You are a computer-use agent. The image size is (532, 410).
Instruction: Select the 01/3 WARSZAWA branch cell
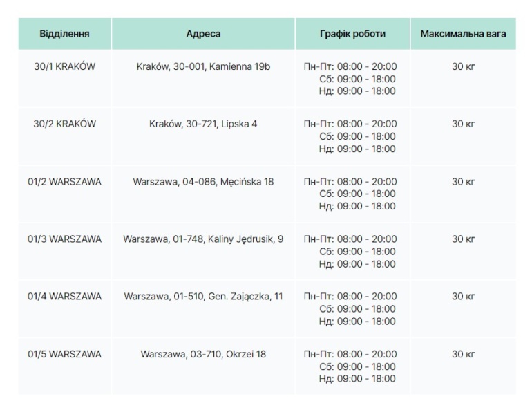64,239
